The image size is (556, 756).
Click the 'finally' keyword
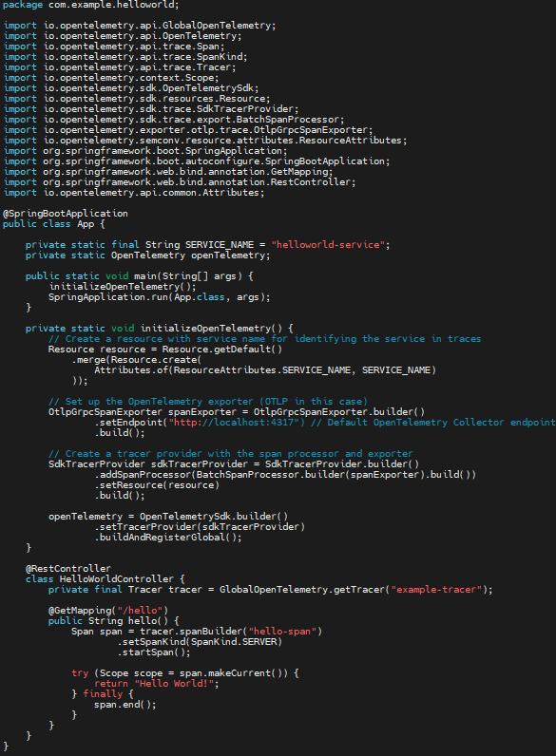(x=103, y=694)
